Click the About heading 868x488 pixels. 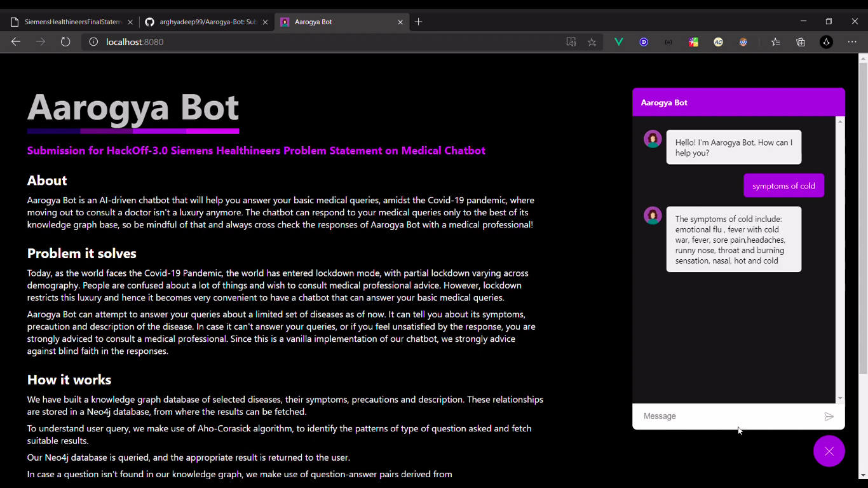pyautogui.click(x=47, y=180)
